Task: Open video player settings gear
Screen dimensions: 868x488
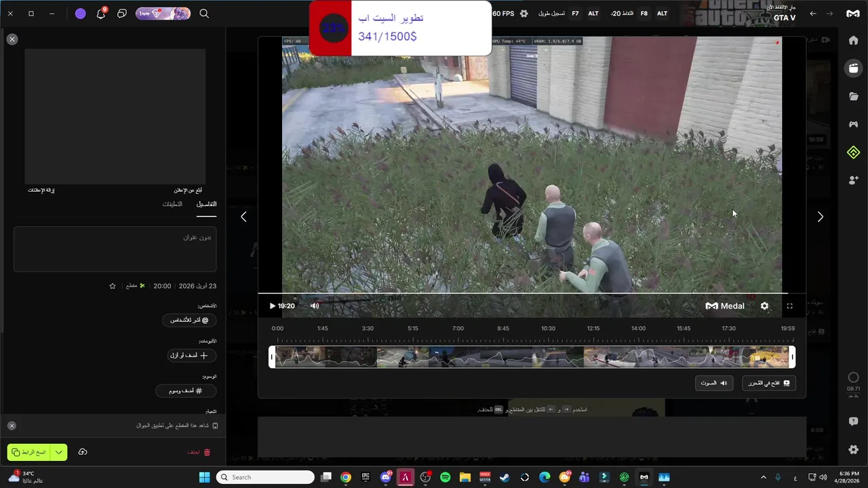Action: tap(764, 306)
